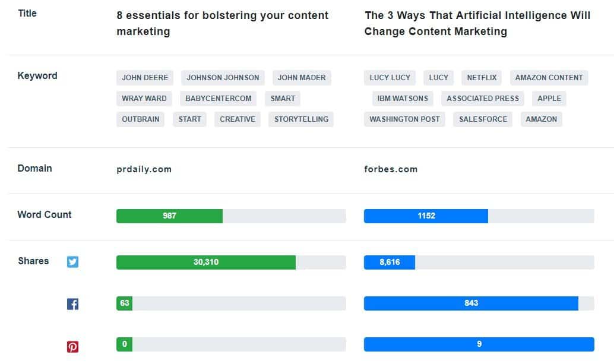Image resolution: width=614 pixels, height=364 pixels.
Task: Click the STORYTELLING keyword tag
Action: coord(301,119)
